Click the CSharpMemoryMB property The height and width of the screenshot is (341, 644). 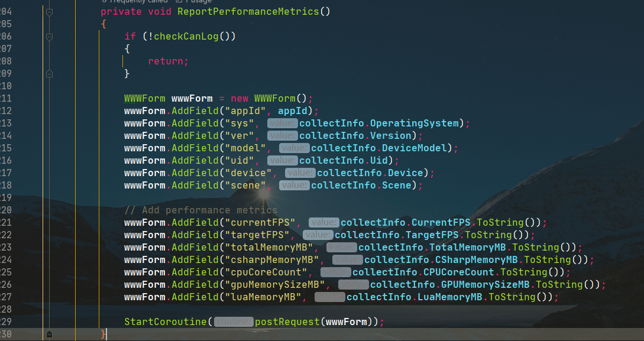tap(477, 260)
